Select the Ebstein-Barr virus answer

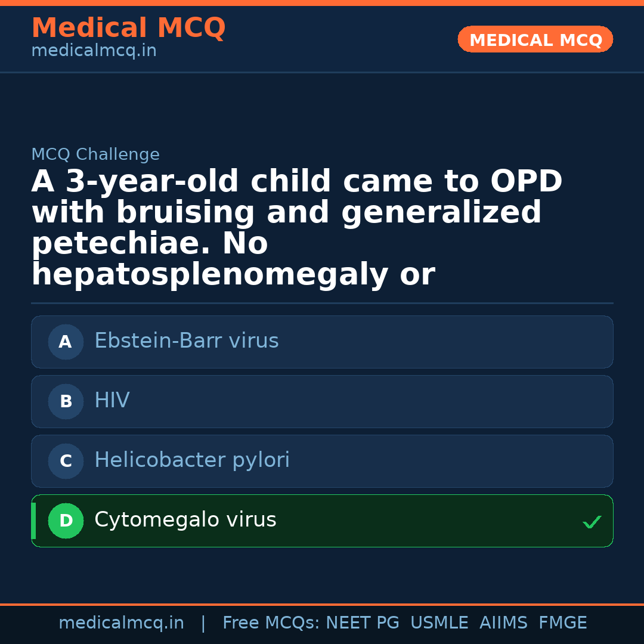(x=186, y=341)
